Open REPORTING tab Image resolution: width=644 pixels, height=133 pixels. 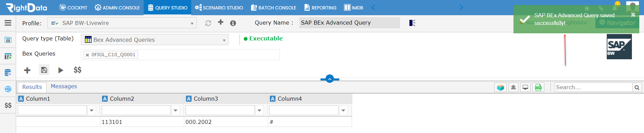pos(320,7)
